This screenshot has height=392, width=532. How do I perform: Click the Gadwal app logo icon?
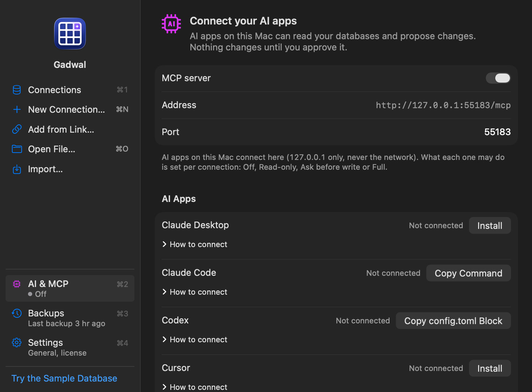click(70, 34)
